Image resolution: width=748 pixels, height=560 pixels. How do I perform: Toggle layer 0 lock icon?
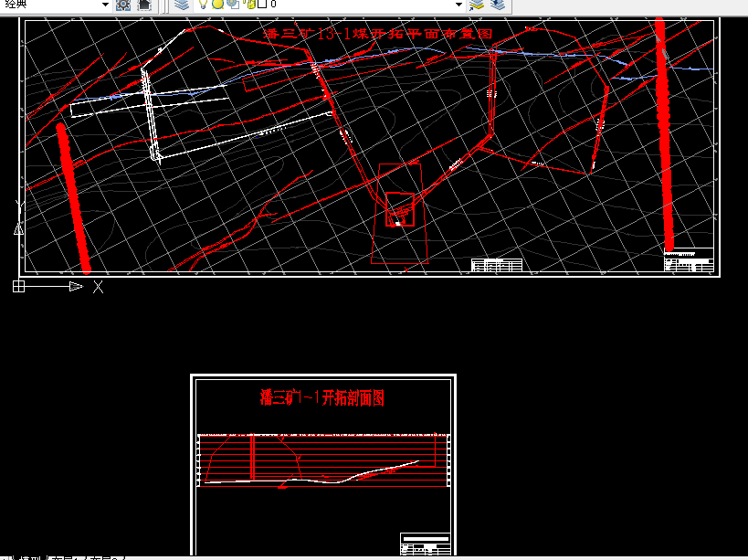tap(250, 5)
